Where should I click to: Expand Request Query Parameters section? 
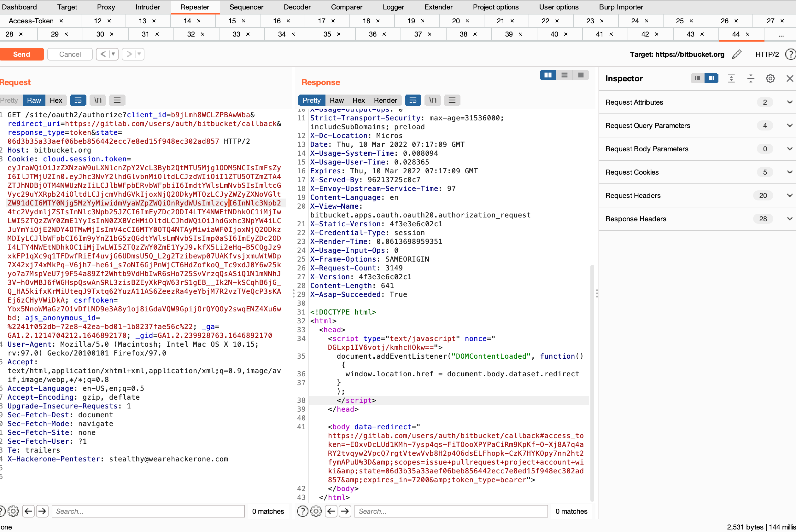pos(790,125)
